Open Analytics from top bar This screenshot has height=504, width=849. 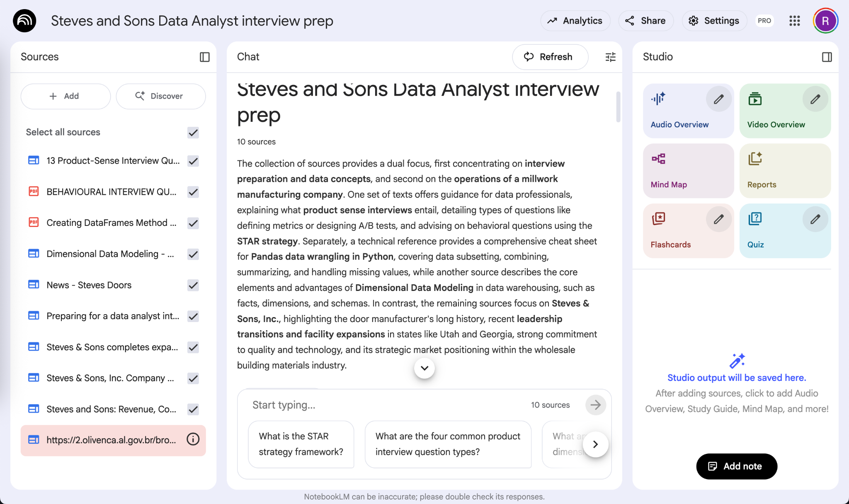575,21
